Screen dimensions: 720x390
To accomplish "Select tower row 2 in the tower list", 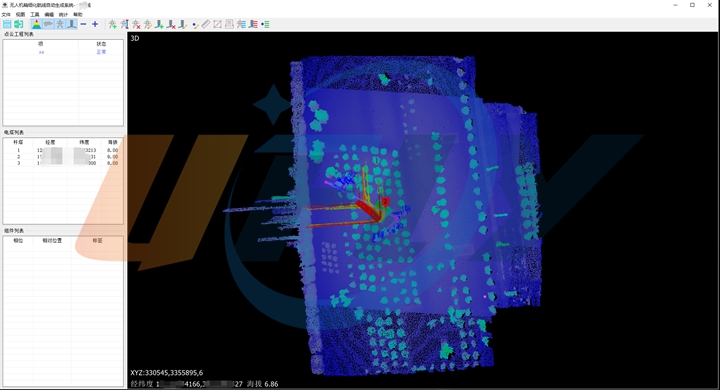I will (x=63, y=157).
